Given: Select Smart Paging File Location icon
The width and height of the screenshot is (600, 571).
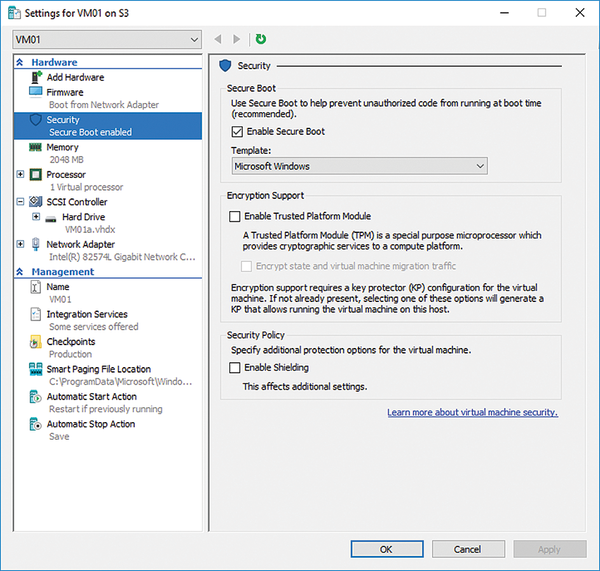Looking at the screenshot, I should click(36, 369).
